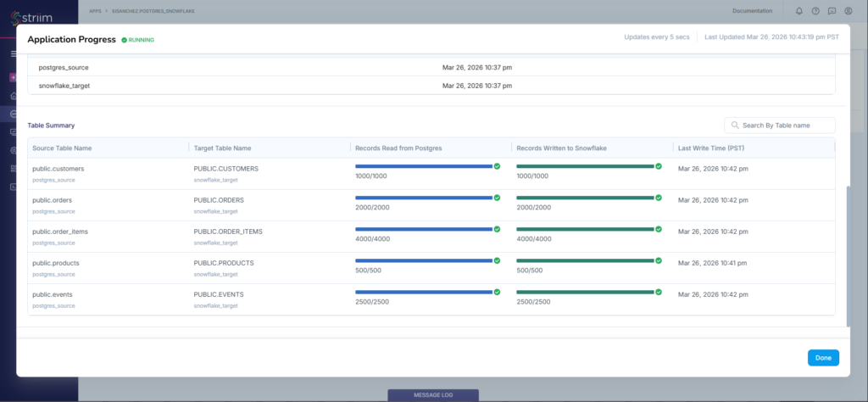Open the user profile icon
Viewport: 868px width, 402px height.
point(848,10)
